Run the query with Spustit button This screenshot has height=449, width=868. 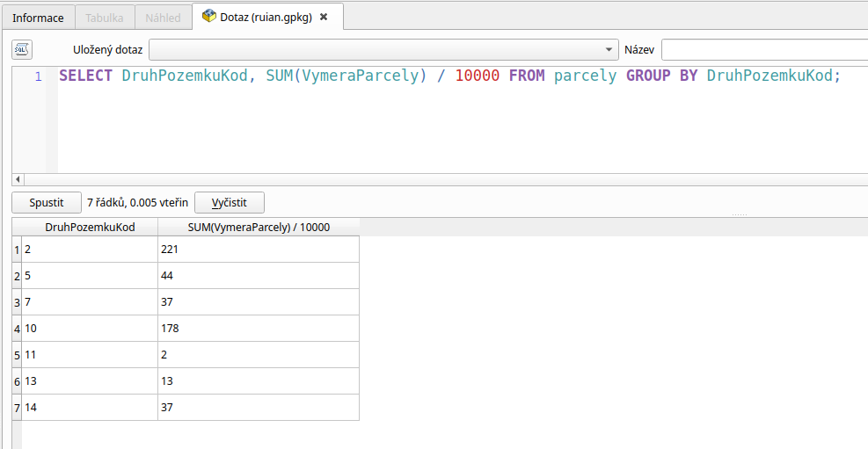coord(47,202)
